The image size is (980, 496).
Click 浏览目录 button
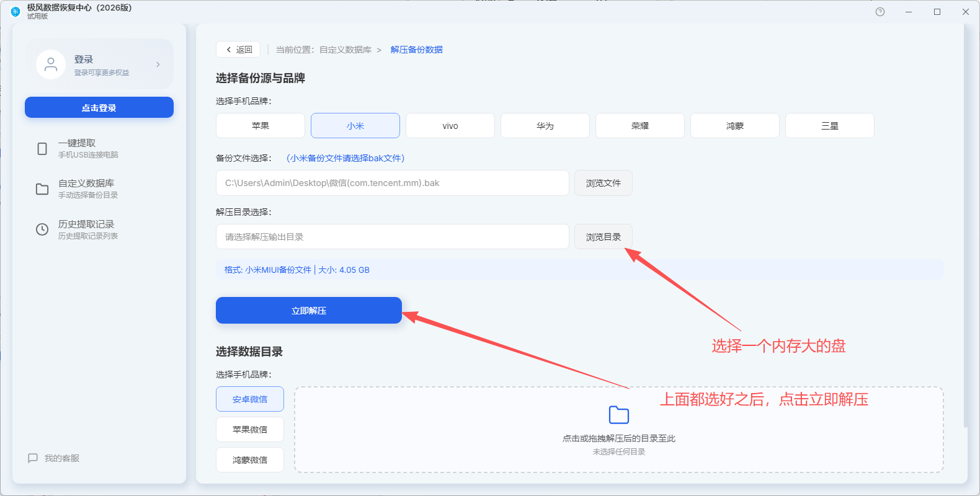tap(604, 237)
